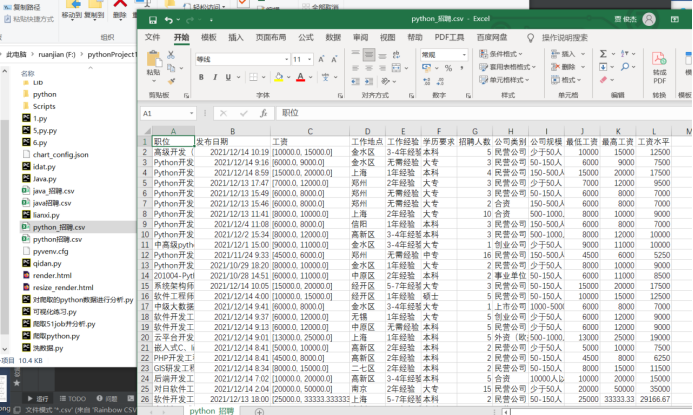
Task: Switch to the Data tab
Action: click(x=333, y=38)
